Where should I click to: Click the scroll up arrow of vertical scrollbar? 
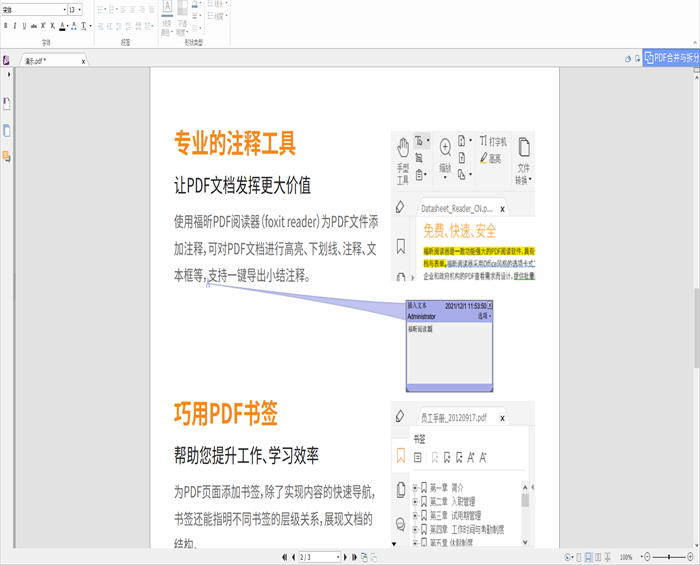(x=696, y=77)
